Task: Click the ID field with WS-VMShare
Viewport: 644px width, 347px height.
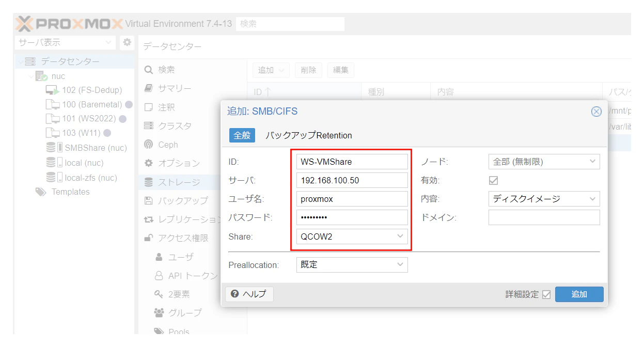Action: tap(352, 162)
